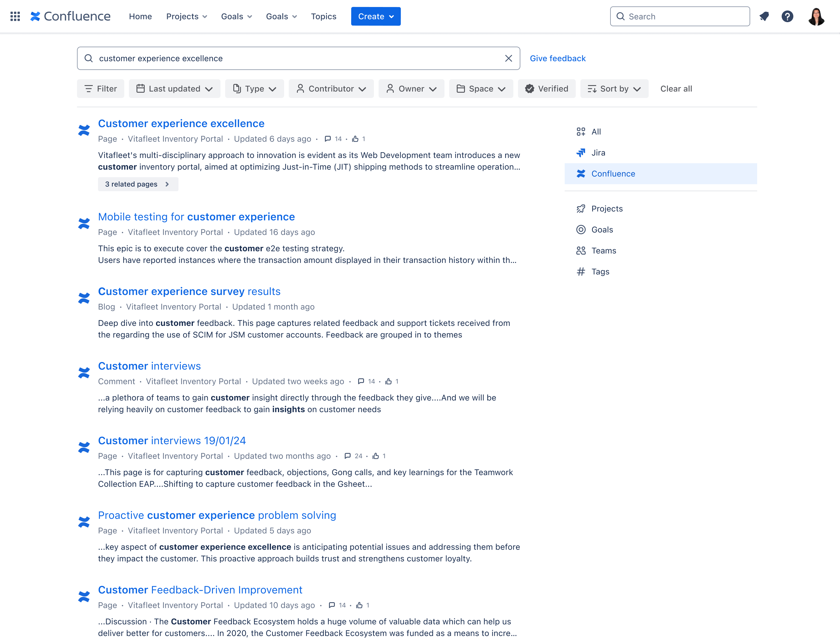Open the notifications bell icon
This screenshot has height=643, width=840.
[x=764, y=16]
